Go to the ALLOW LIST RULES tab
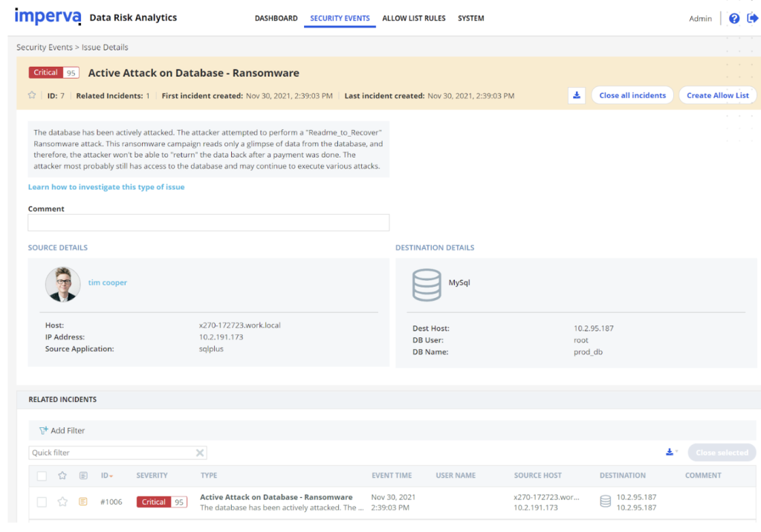Screen dimensions: 761x532 click(413, 19)
